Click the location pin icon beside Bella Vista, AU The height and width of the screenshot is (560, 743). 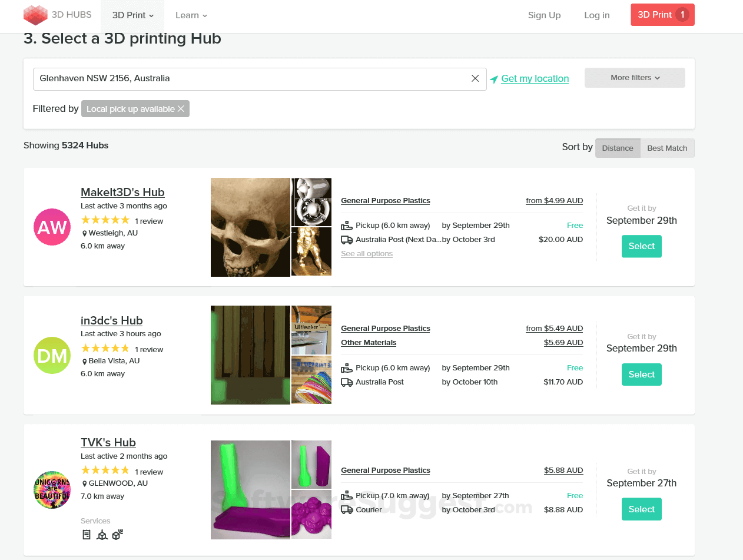84,360
